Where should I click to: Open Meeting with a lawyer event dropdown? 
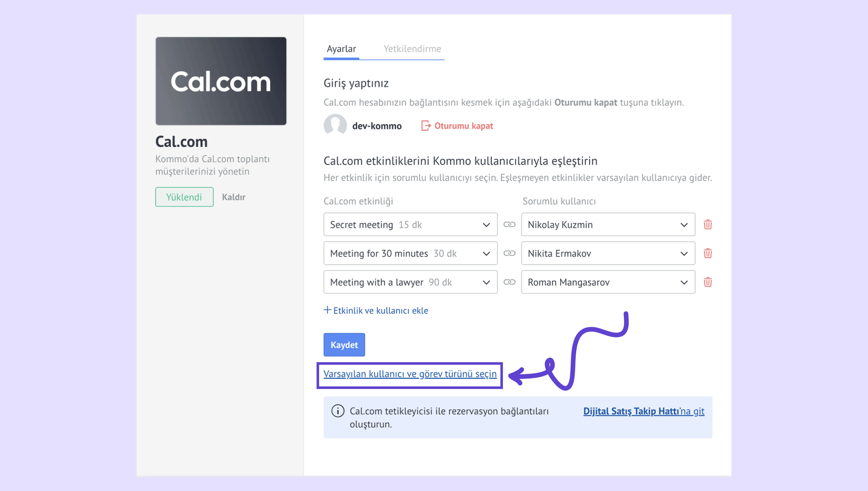[x=410, y=282]
